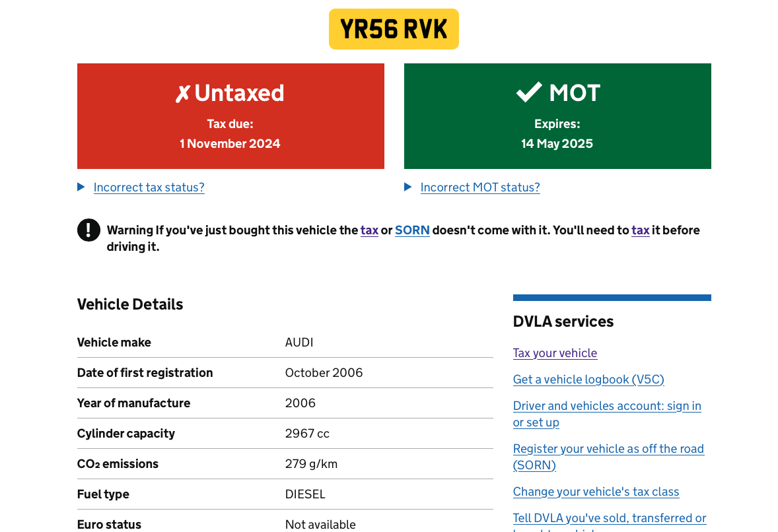The height and width of the screenshot is (532, 778).
Task: Click the AUDI vehicle make value
Action: (x=299, y=343)
